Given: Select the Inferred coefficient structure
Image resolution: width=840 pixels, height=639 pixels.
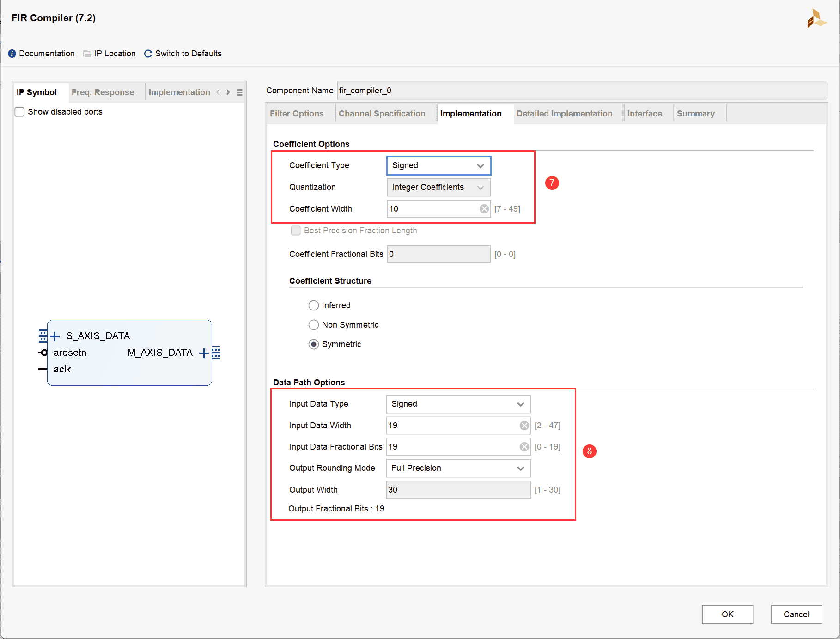Looking at the screenshot, I should pos(314,305).
